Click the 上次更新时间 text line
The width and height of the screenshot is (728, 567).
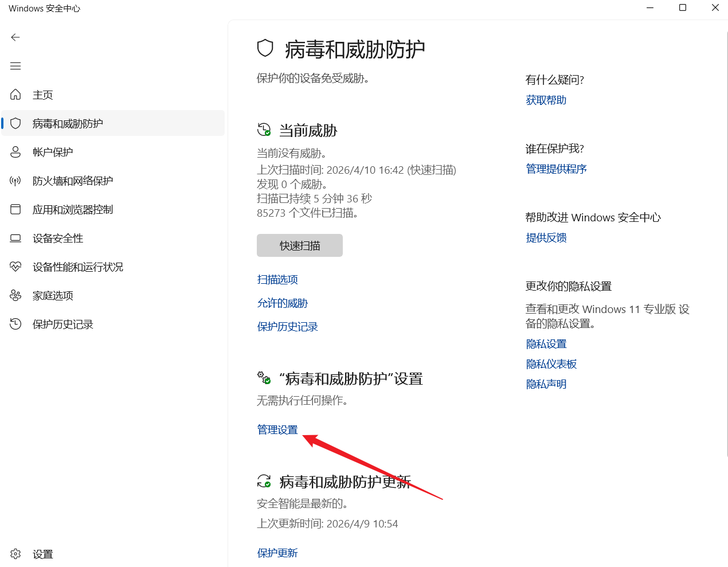click(x=327, y=523)
